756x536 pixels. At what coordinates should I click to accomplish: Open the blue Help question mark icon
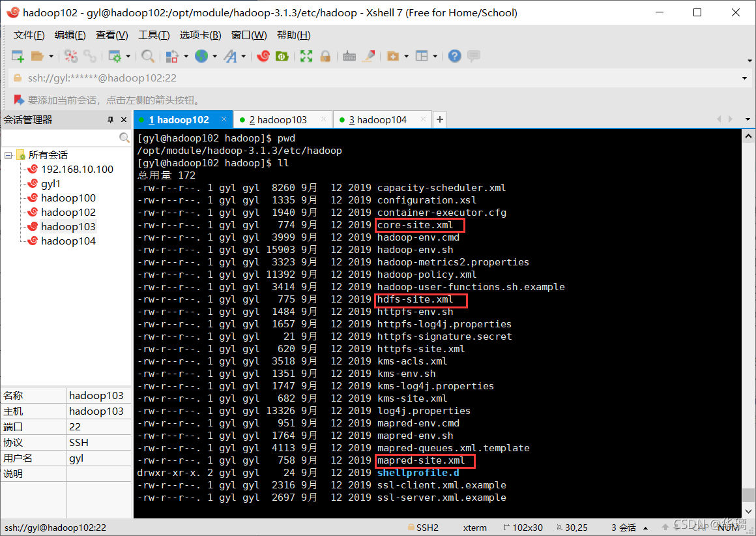454,56
